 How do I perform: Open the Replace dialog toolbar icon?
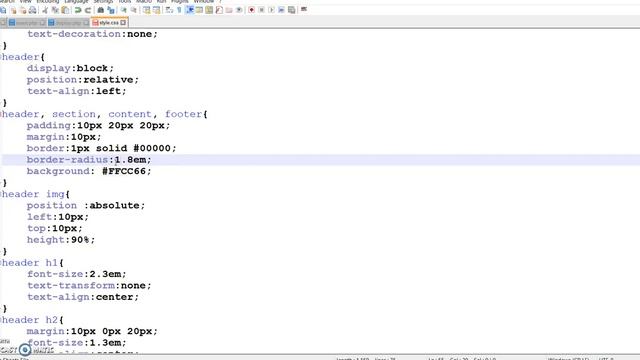(x=111, y=10)
